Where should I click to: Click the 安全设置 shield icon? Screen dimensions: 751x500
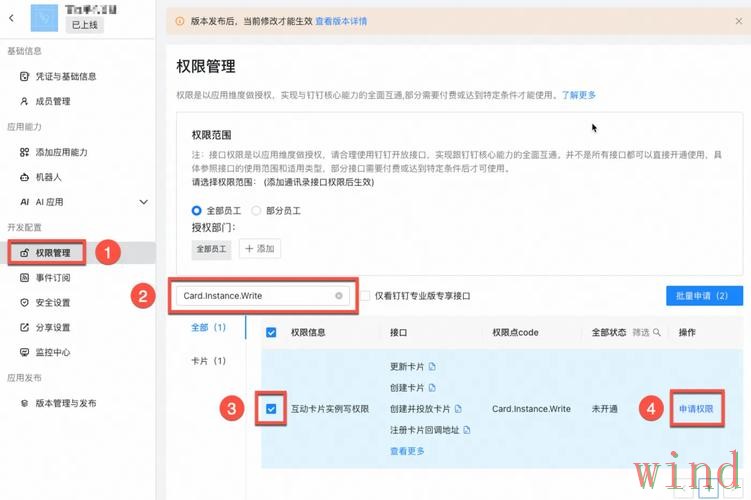tap(24, 303)
